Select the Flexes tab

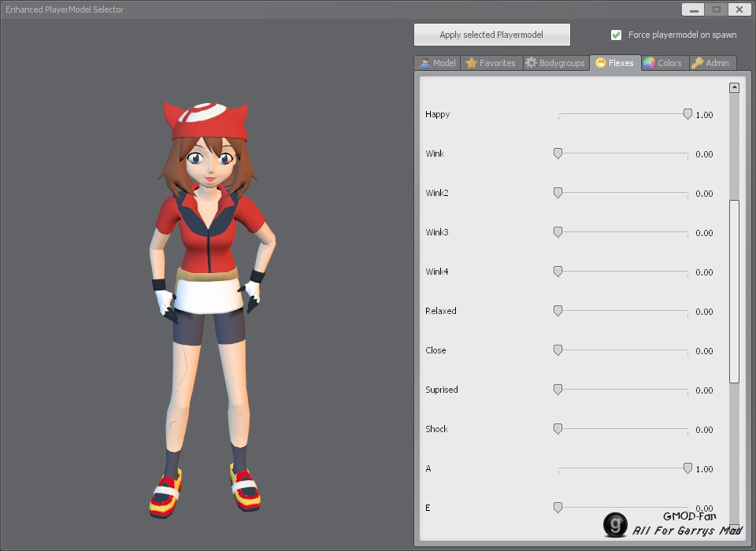point(615,63)
